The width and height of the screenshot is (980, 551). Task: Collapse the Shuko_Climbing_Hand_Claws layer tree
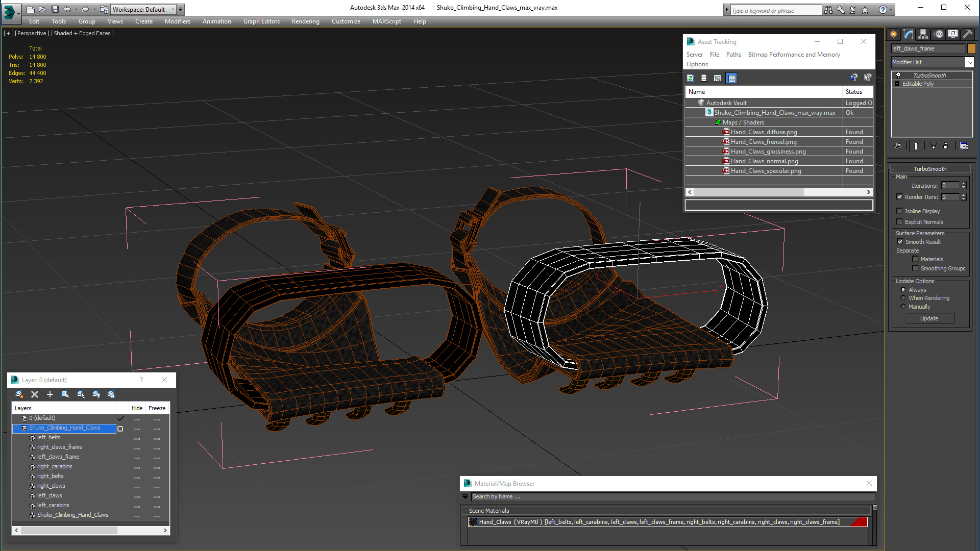pos(16,428)
